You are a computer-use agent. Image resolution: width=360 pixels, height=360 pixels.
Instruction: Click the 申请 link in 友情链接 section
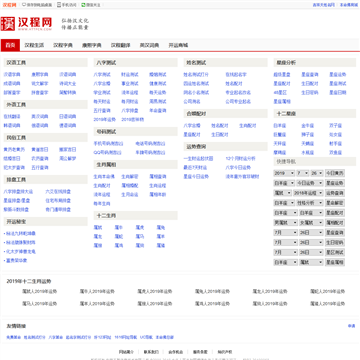(x=352, y=326)
